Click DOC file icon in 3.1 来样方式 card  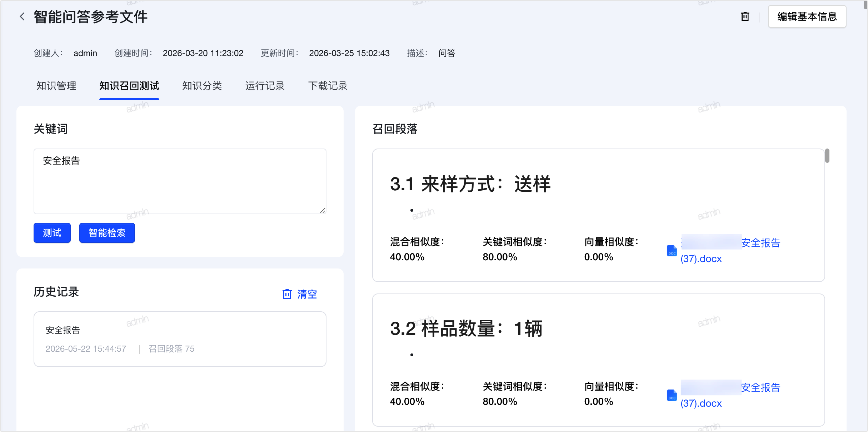point(672,251)
